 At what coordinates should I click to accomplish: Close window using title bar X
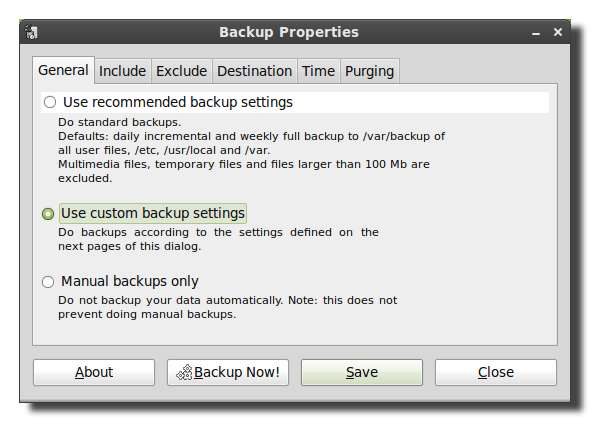pyautogui.click(x=558, y=32)
